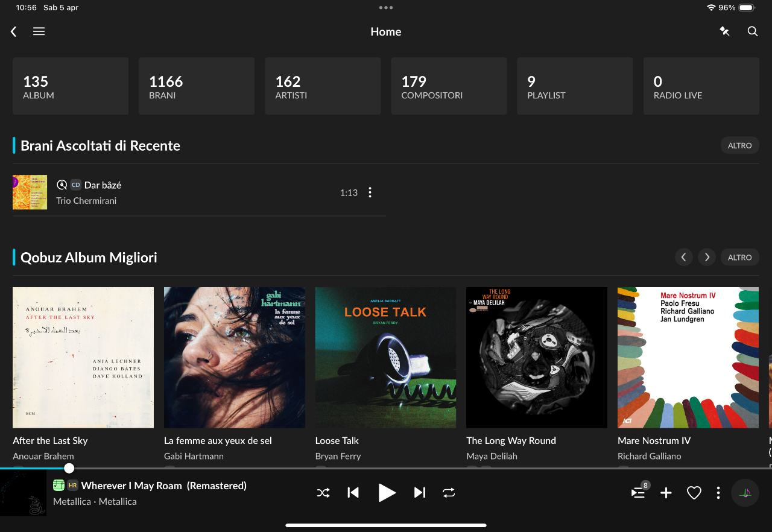Favorite the current track with heart

click(694, 493)
